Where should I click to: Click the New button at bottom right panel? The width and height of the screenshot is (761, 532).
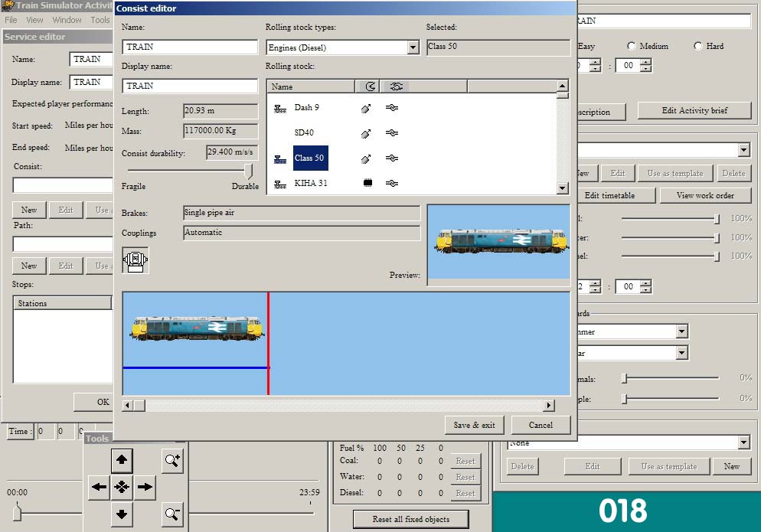pyautogui.click(x=731, y=466)
